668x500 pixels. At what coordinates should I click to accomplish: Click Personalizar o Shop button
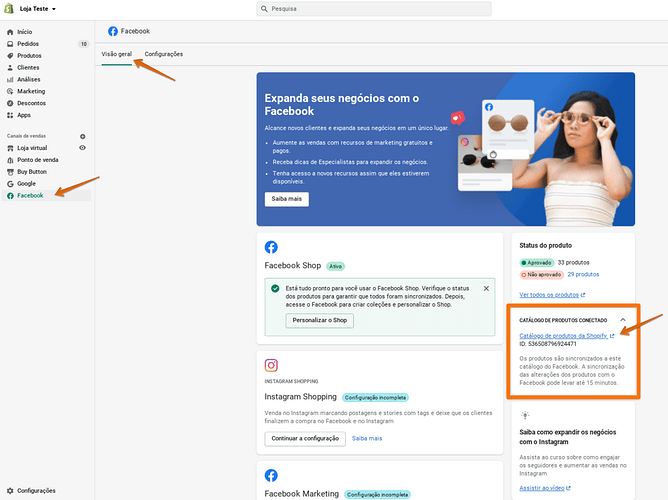pos(320,320)
